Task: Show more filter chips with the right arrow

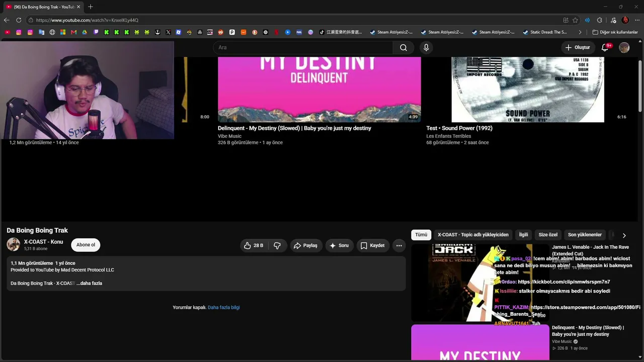Action: (x=624, y=235)
